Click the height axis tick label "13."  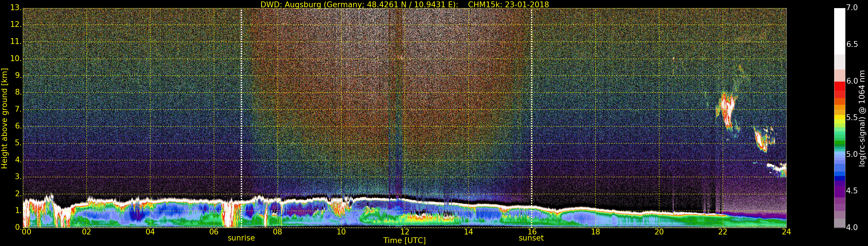(16, 8)
